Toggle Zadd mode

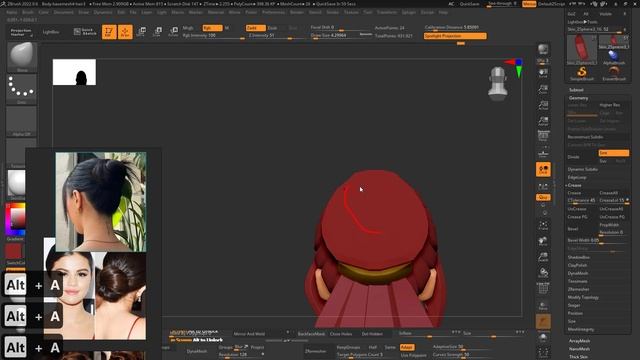256,28
